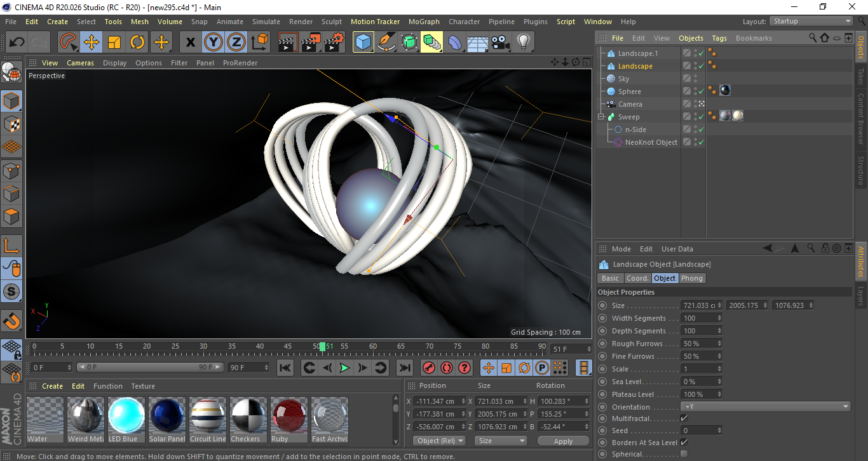This screenshot has height=461, width=868.
Task: Switch to Coord. tab
Action: [x=637, y=278]
